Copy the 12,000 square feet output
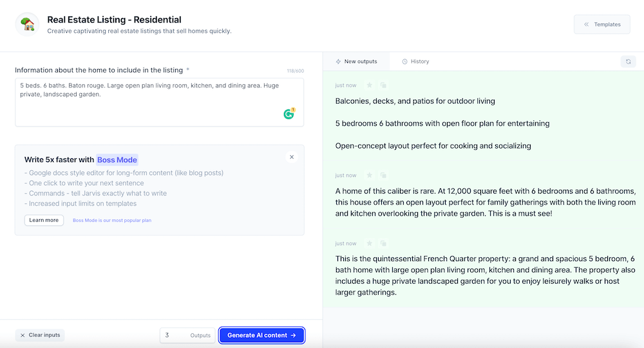 pyautogui.click(x=383, y=175)
